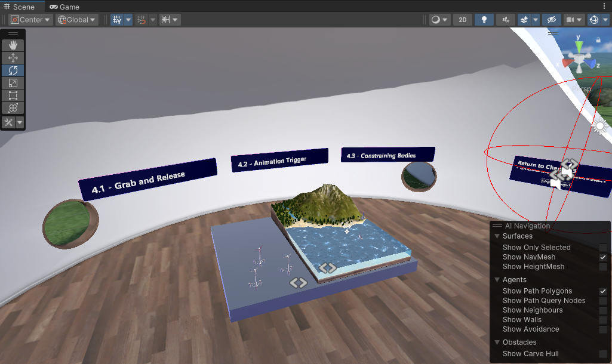
Task: Select the Rotate tool
Action: [x=13, y=70]
